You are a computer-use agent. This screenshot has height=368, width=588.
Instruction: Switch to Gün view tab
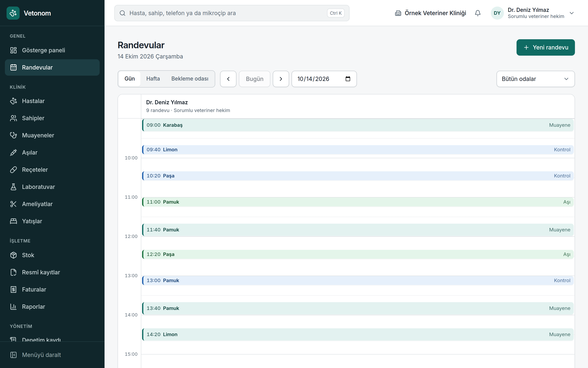[x=129, y=79]
